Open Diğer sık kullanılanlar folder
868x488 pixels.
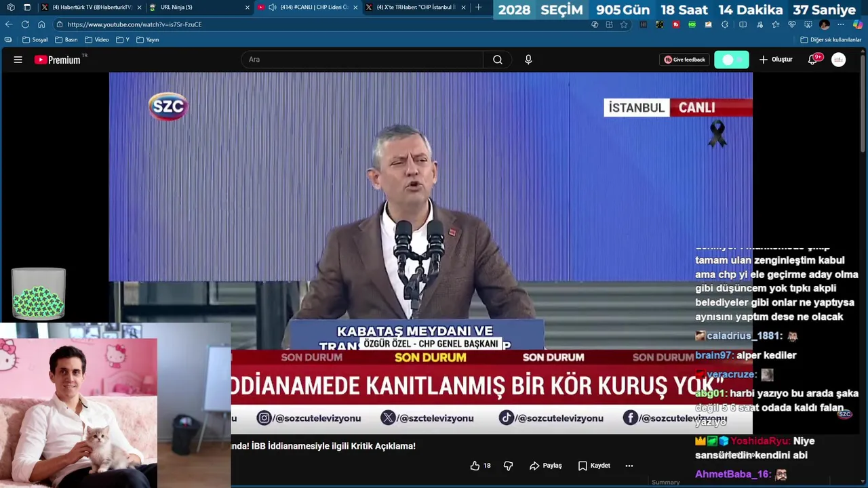(831, 40)
